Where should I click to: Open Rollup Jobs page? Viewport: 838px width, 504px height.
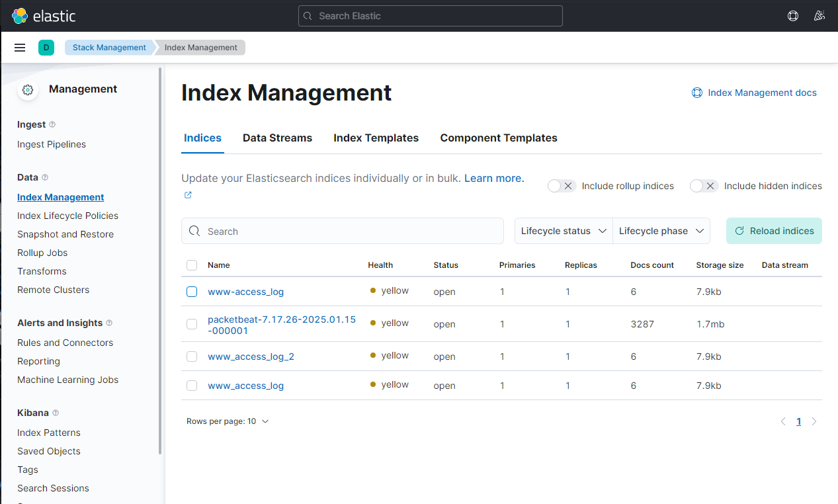tap(42, 253)
